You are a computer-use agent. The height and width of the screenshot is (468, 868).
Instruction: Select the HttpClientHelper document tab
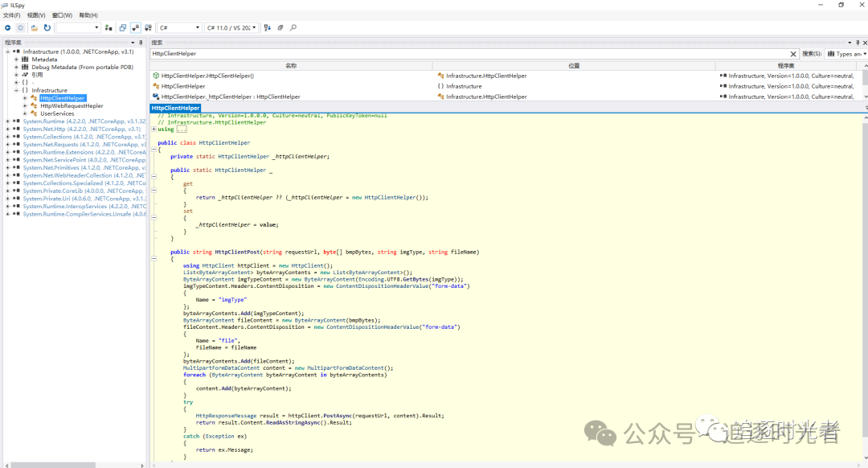pos(175,108)
